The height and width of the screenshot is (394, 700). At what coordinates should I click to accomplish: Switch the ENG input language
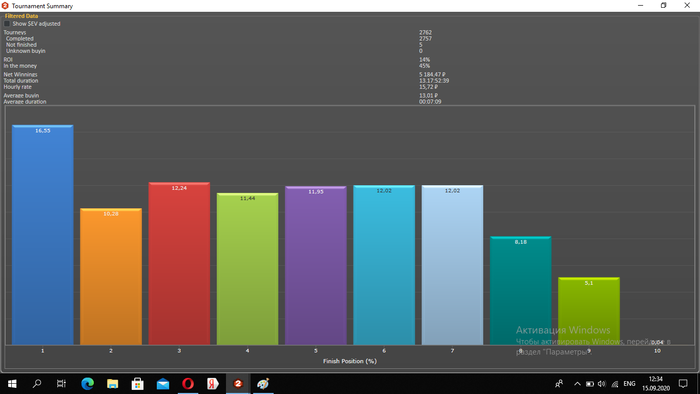pos(629,384)
